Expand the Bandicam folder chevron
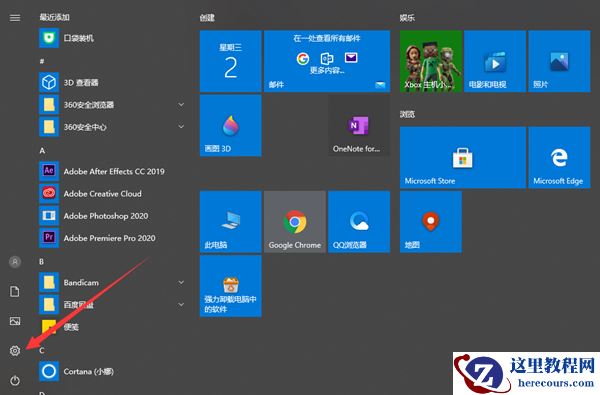Screen dimensions: 600x395 coord(181,282)
